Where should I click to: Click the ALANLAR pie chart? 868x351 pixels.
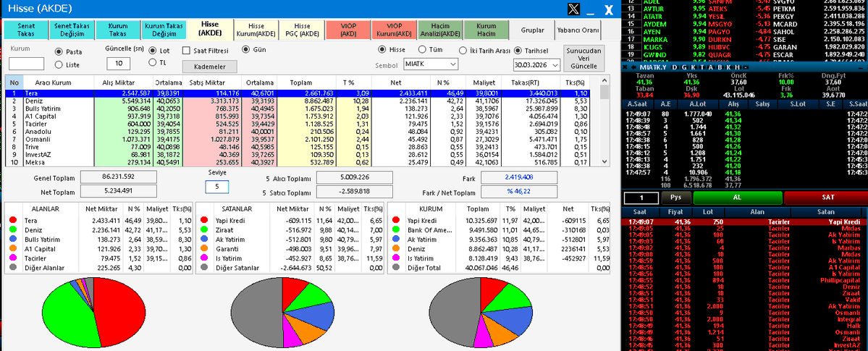(x=93, y=313)
